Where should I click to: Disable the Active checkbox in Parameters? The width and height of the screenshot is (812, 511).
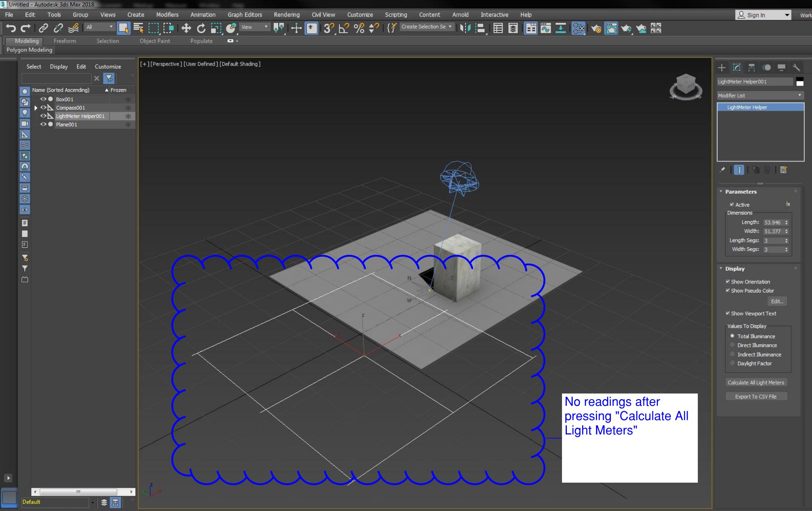tap(733, 204)
